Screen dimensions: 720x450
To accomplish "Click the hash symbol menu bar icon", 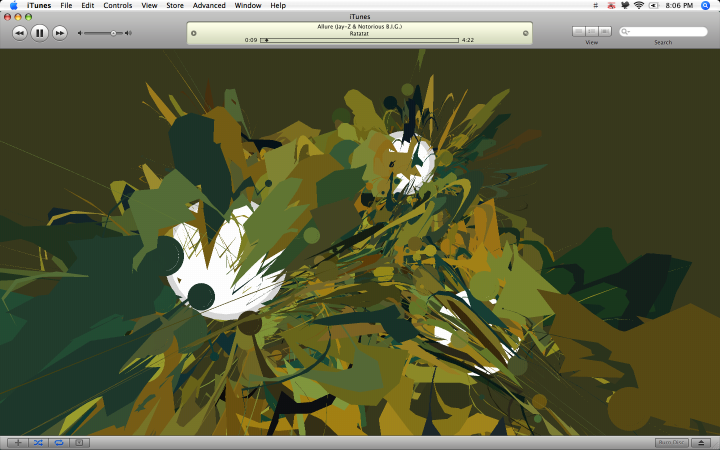I will [x=596, y=6].
